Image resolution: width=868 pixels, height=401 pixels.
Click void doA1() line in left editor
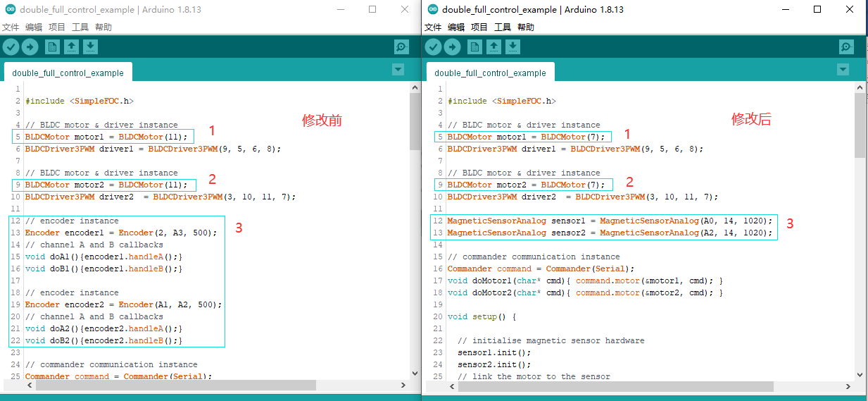[x=103, y=257]
